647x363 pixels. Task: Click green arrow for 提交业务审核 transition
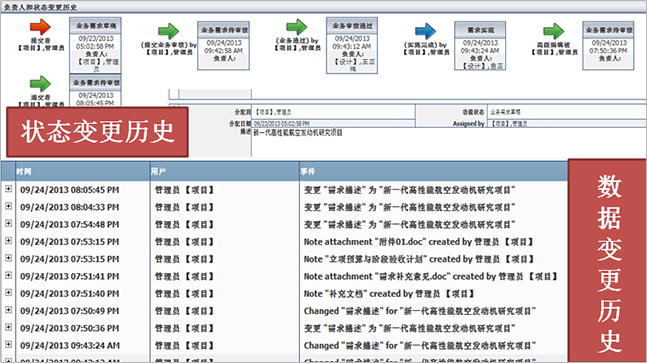(x=168, y=31)
